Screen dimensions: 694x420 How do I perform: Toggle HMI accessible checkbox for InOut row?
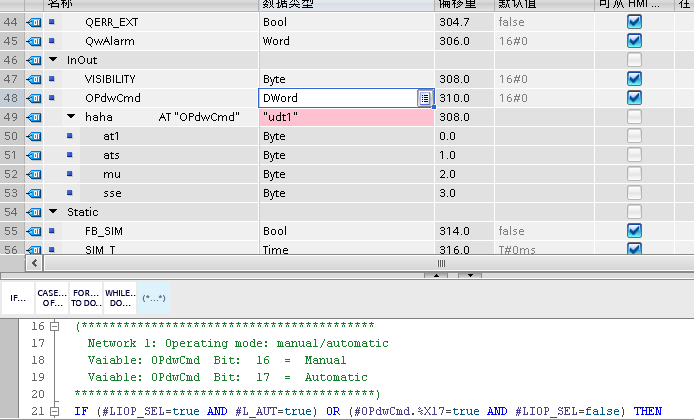tap(634, 60)
